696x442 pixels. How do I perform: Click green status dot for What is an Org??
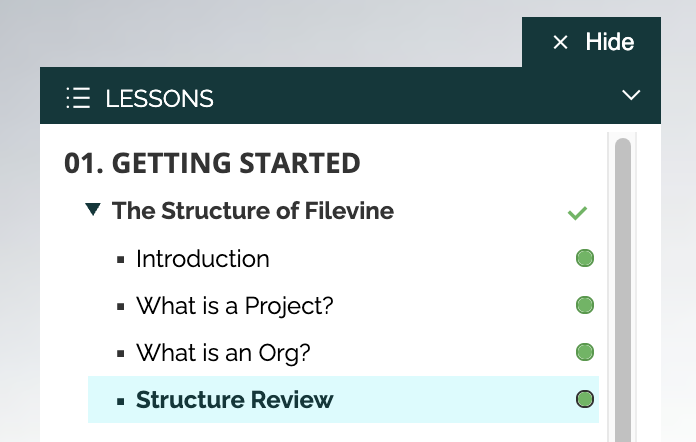tap(585, 352)
